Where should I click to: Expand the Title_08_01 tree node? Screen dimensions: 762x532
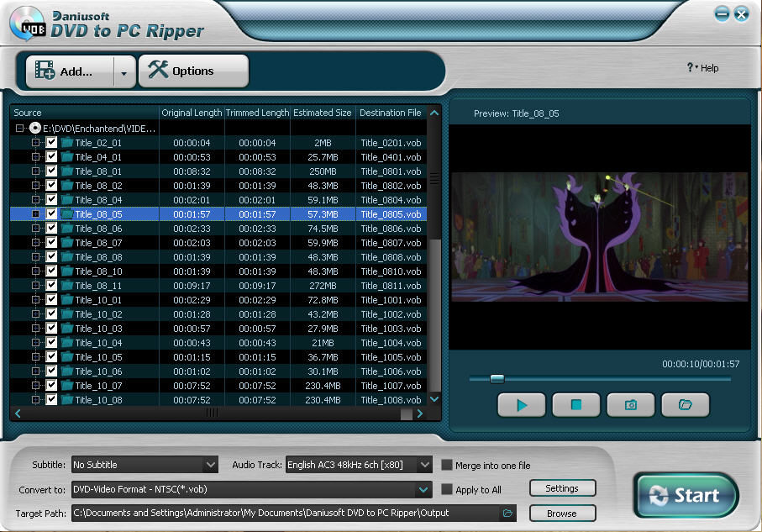pyautogui.click(x=35, y=171)
